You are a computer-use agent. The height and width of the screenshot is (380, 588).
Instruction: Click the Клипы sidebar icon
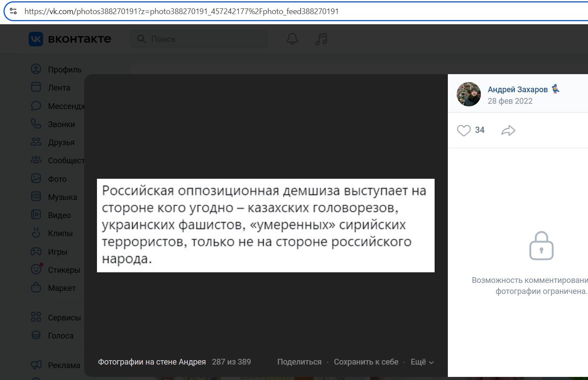click(x=36, y=233)
